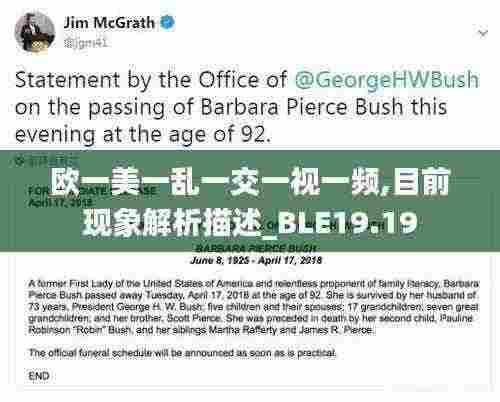Click the paragraph beginning 'A former First Lady'
500x402 pixels.
click(x=254, y=307)
